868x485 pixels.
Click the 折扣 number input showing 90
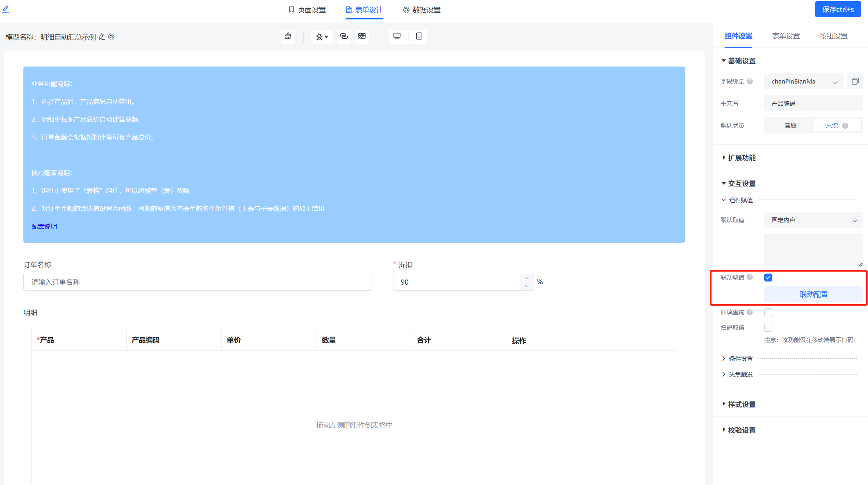[x=456, y=282]
